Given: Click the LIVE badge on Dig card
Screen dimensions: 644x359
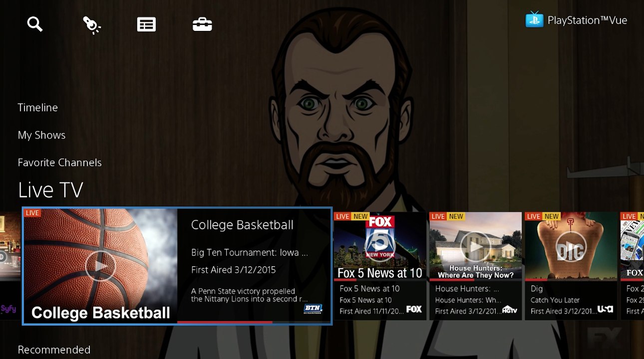Looking at the screenshot, I should coord(534,216).
